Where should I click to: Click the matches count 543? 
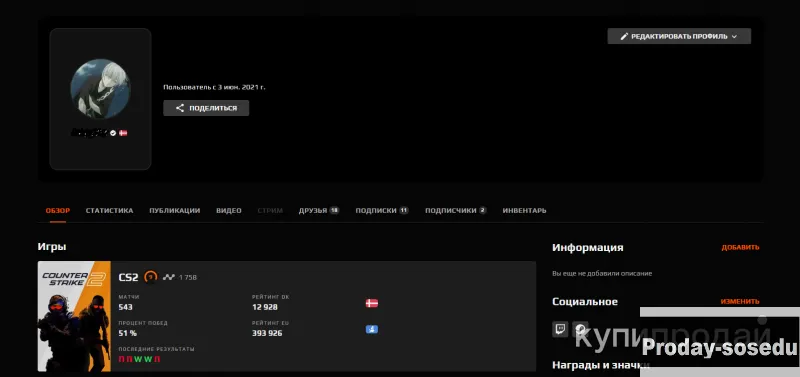[126, 307]
